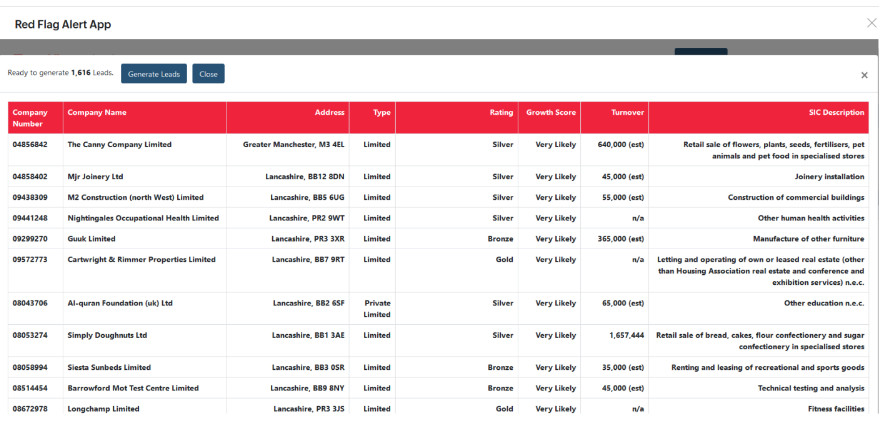Viewport: 881px width, 423px height.
Task: Click the SIC Description column header
Action: [x=759, y=118]
